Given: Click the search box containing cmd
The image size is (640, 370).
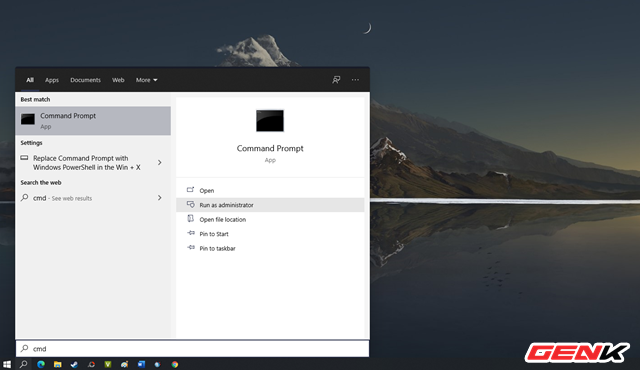Looking at the screenshot, I should pyautogui.click(x=192, y=349).
